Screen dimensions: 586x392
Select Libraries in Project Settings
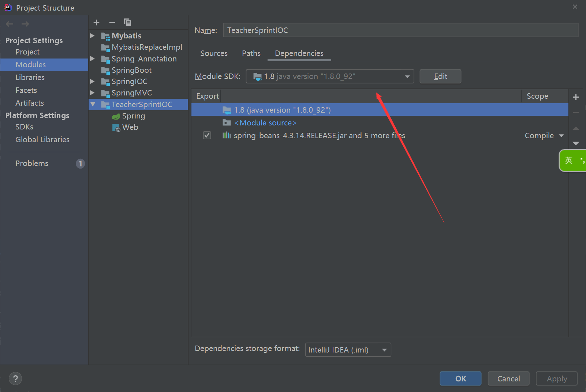click(30, 78)
